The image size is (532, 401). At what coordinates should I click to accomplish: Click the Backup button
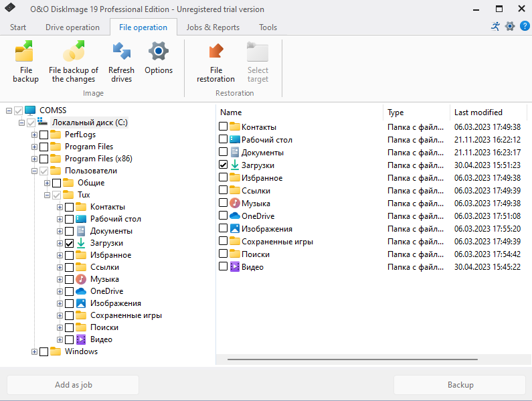[x=460, y=385]
